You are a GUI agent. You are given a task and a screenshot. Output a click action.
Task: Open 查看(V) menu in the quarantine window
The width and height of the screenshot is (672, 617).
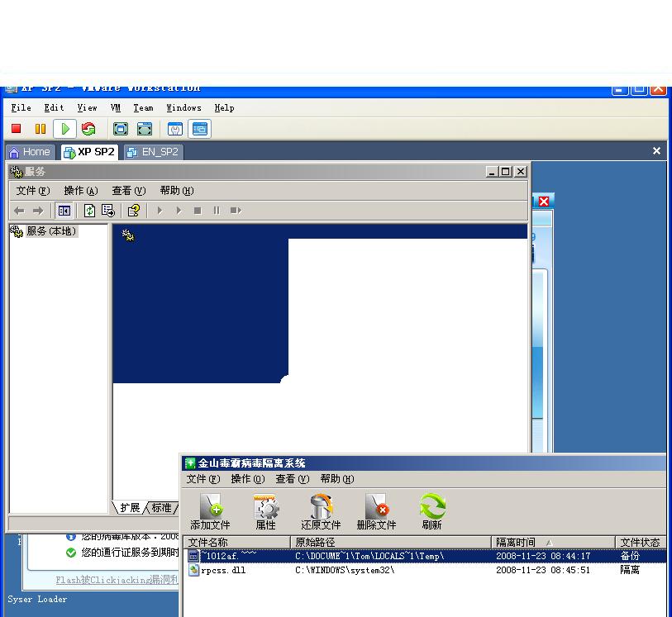(293, 479)
